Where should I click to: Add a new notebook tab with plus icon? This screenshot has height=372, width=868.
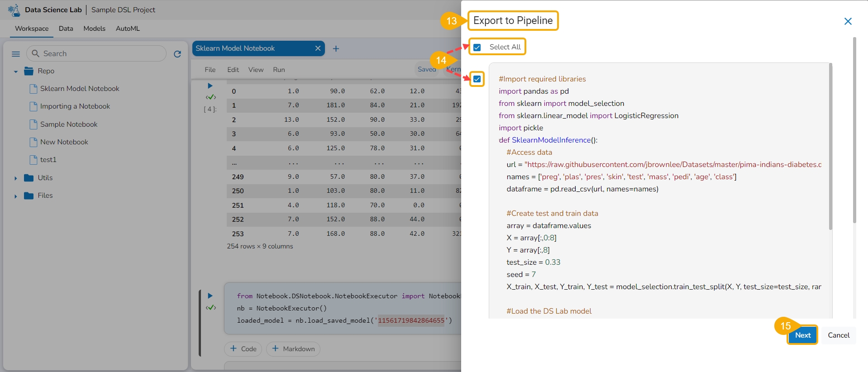336,48
